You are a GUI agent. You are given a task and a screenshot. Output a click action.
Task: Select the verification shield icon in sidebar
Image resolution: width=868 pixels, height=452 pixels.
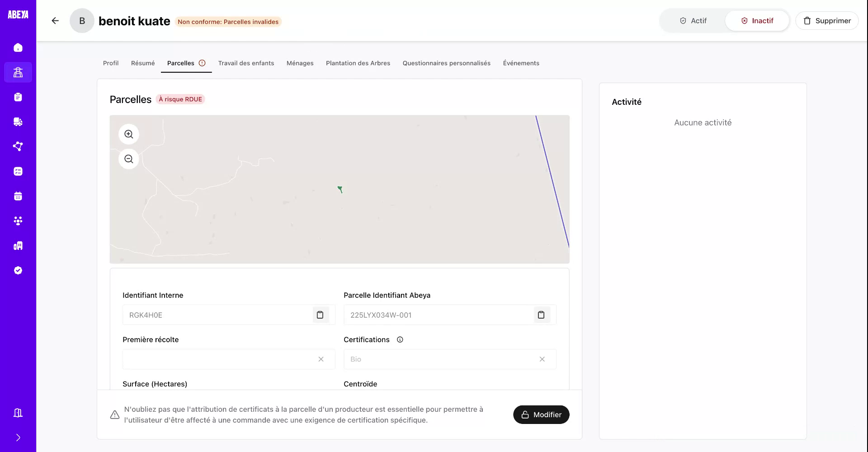pyautogui.click(x=18, y=270)
